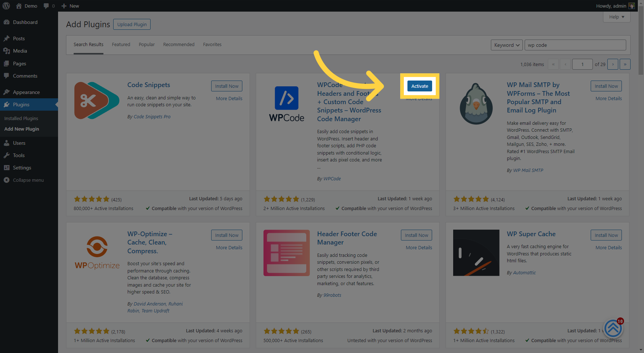Open More Details for Header Footer Code Manager
Viewport: 644px width, 353px height.
pyautogui.click(x=419, y=247)
